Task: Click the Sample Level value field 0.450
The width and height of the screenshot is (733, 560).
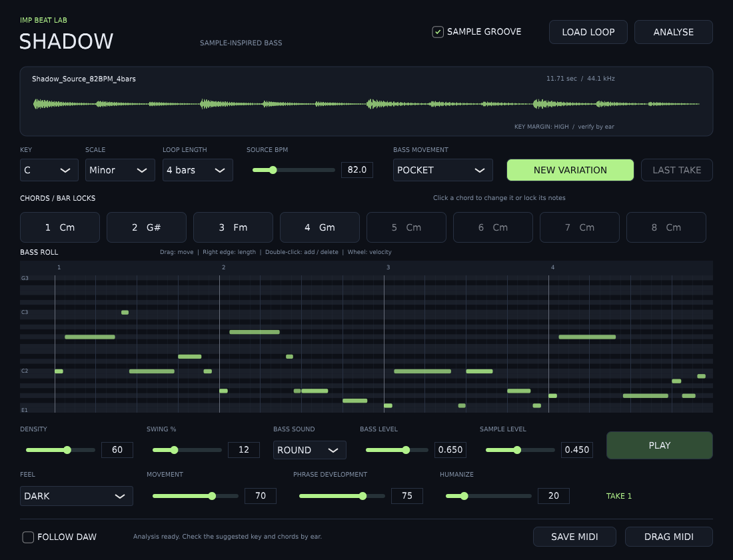Action: coord(577,449)
